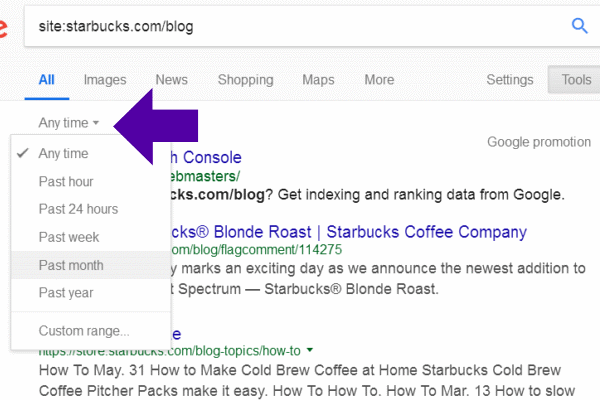Click the Settings link

(x=510, y=80)
